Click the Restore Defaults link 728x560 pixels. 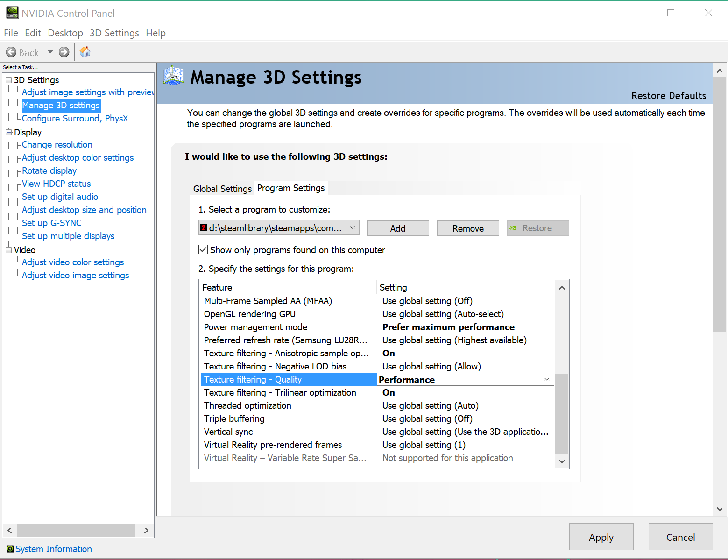[669, 96]
